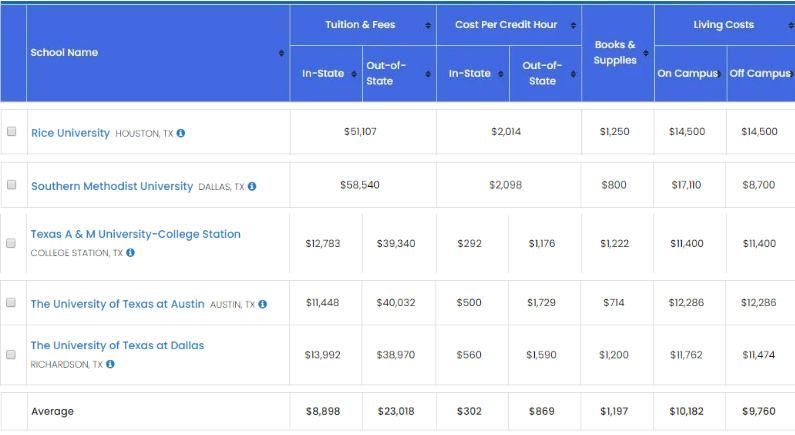The image size is (795, 435).
Task: Sort table by School Name column
Action: tap(281, 53)
